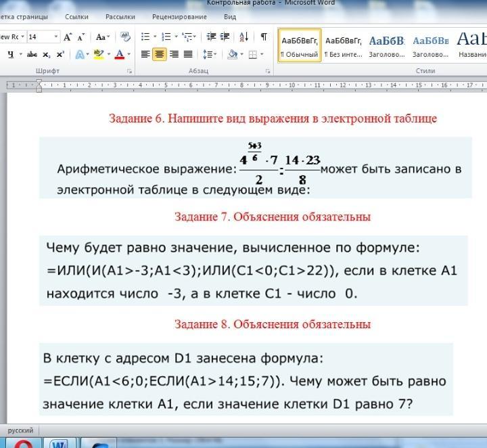Open the Change Case (Aa) menu
Viewport: 487px width, 448px height.
click(x=102, y=37)
